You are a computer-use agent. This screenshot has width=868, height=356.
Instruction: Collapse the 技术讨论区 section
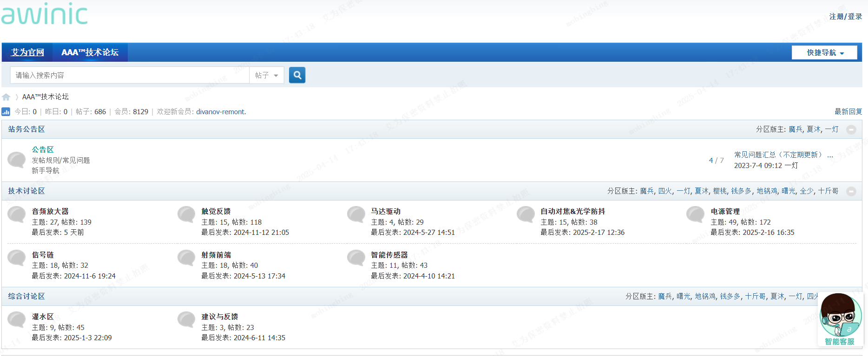851,191
